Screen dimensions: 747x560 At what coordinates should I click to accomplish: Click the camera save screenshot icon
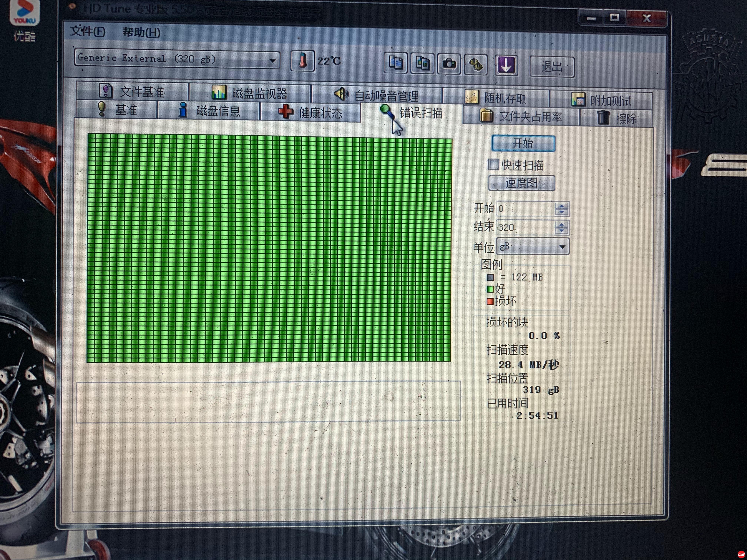pyautogui.click(x=449, y=64)
